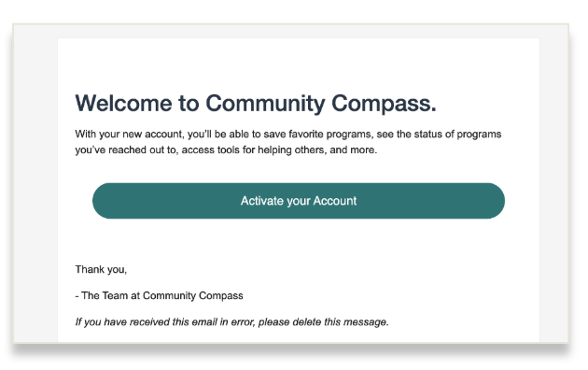Click the text you've reached out to

(127, 150)
